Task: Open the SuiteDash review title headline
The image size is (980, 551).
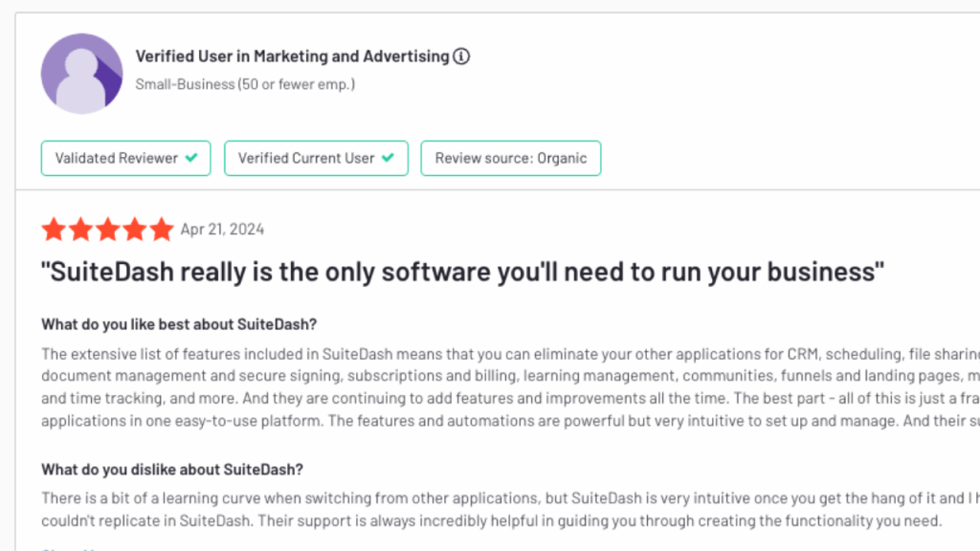Action: (462, 272)
